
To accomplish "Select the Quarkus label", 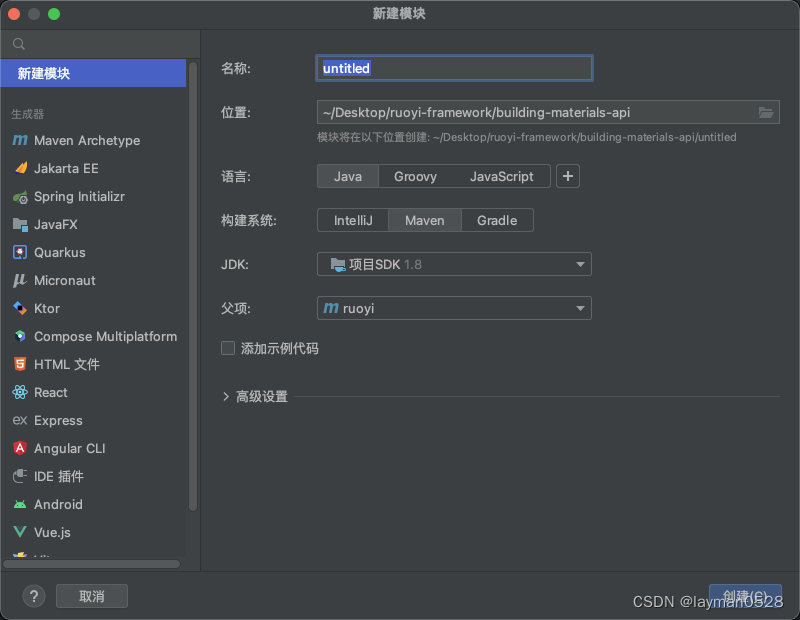I will 60,252.
